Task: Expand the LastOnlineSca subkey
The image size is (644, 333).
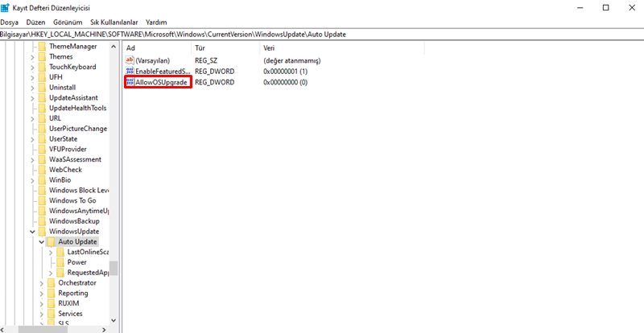Action: tap(51, 252)
